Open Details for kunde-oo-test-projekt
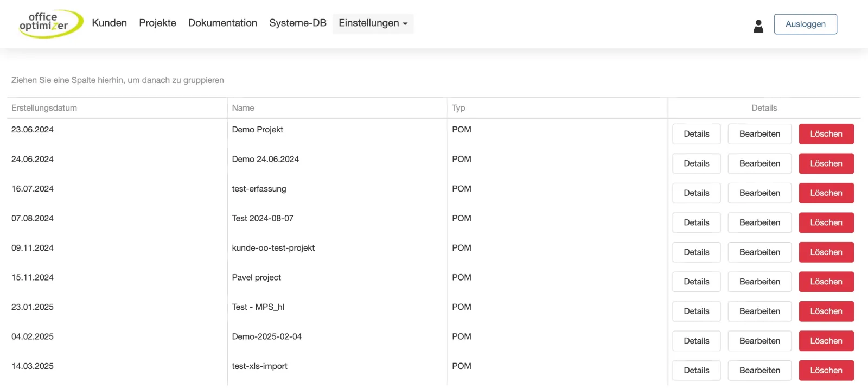 click(696, 252)
